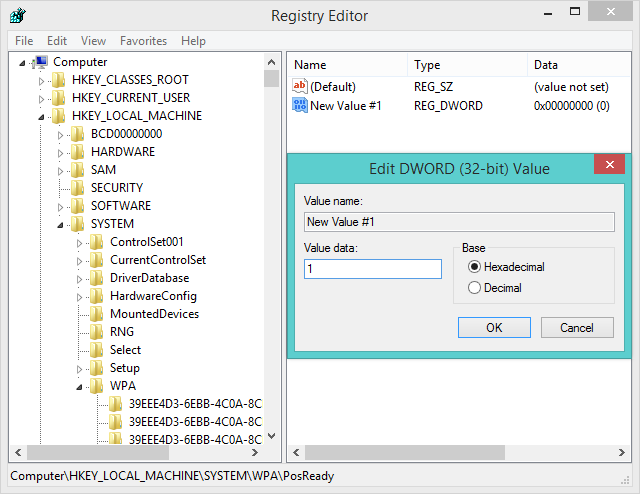This screenshot has height=494, width=640.
Task: Click the DWORD binary icon beside New Value #1
Action: tap(300, 105)
